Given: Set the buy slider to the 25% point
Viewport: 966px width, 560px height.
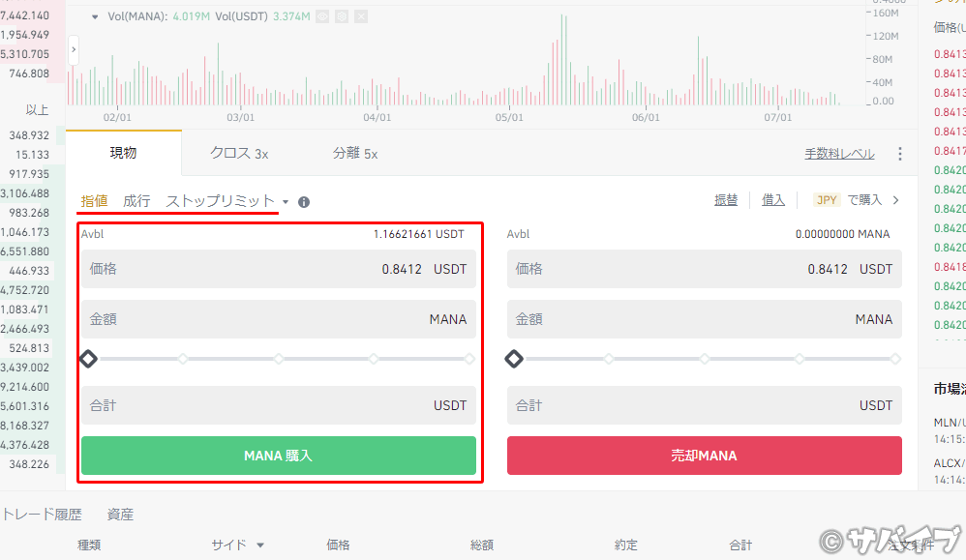Looking at the screenshot, I should (183, 359).
